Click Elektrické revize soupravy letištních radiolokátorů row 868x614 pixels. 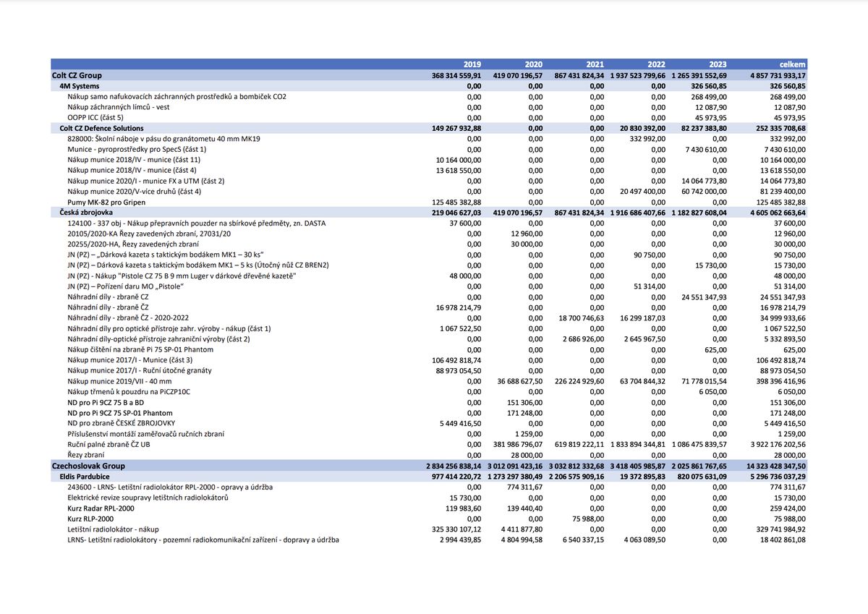(429, 498)
